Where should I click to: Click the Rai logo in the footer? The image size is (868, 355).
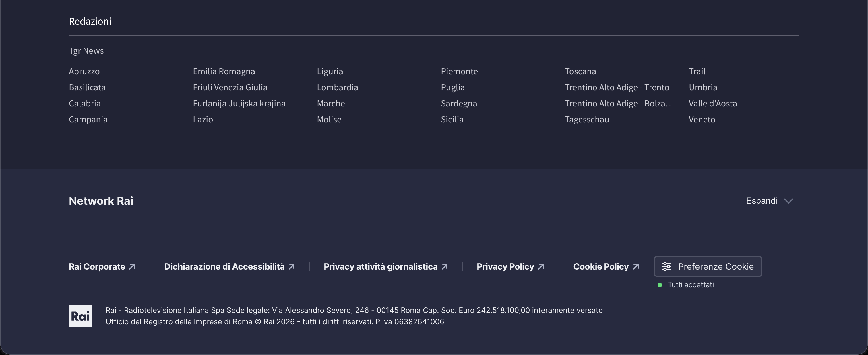(80, 316)
